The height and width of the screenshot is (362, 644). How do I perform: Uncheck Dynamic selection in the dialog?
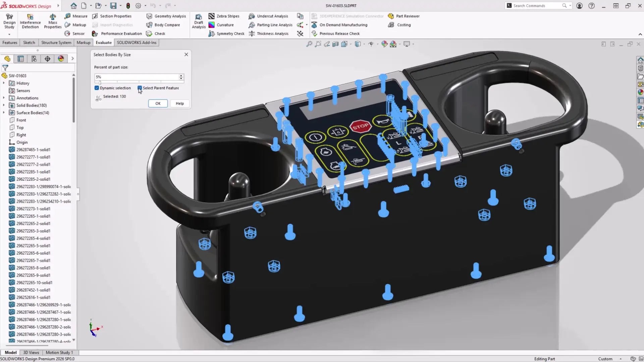[x=97, y=88]
